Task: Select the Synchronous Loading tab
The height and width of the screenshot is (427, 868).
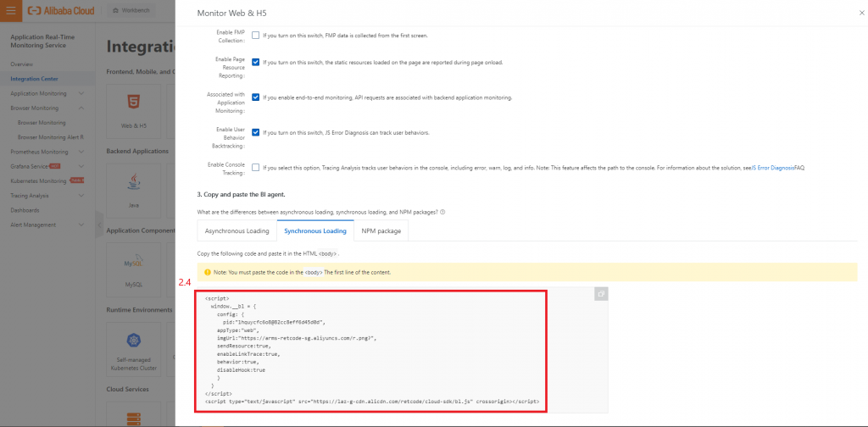Action: point(315,230)
